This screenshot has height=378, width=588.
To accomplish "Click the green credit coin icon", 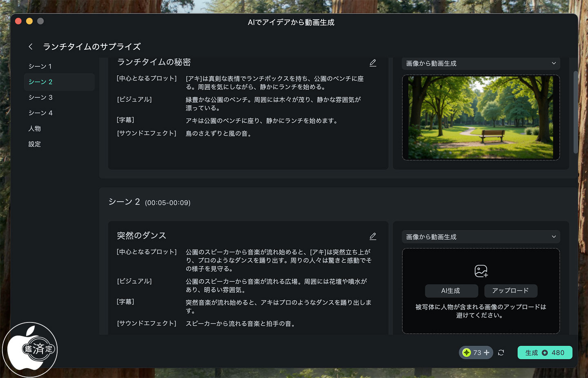I will pyautogui.click(x=467, y=353).
